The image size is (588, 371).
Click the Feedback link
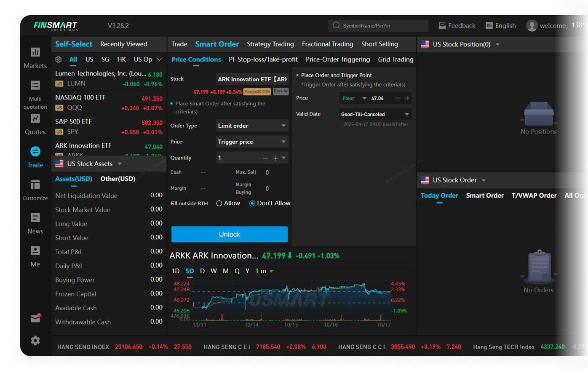click(462, 26)
